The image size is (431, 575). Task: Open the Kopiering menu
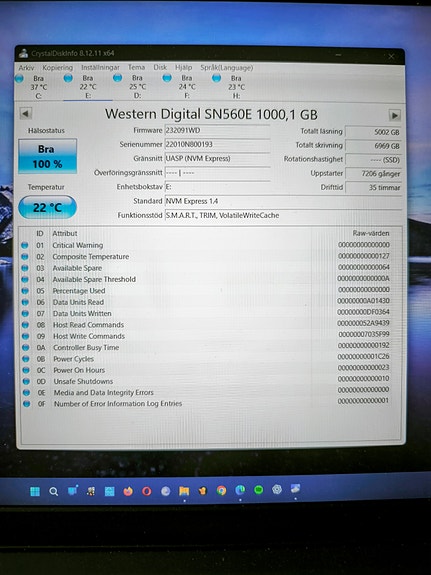coord(58,67)
